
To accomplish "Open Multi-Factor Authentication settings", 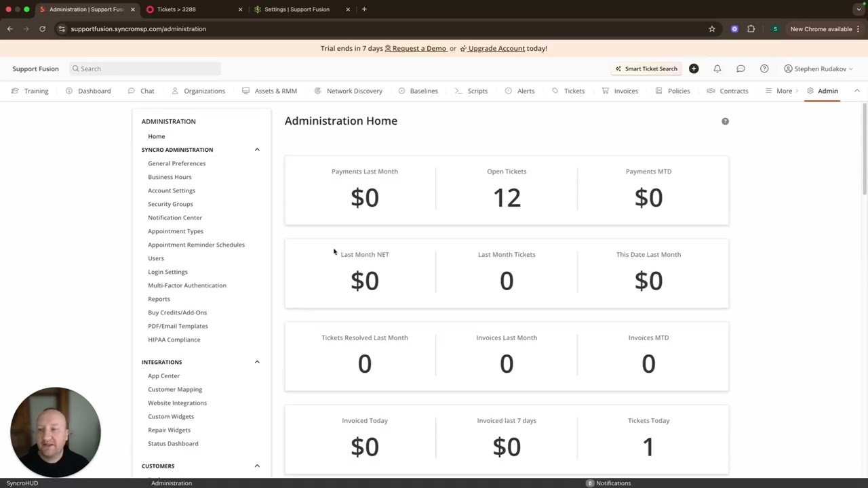I will [x=187, y=285].
